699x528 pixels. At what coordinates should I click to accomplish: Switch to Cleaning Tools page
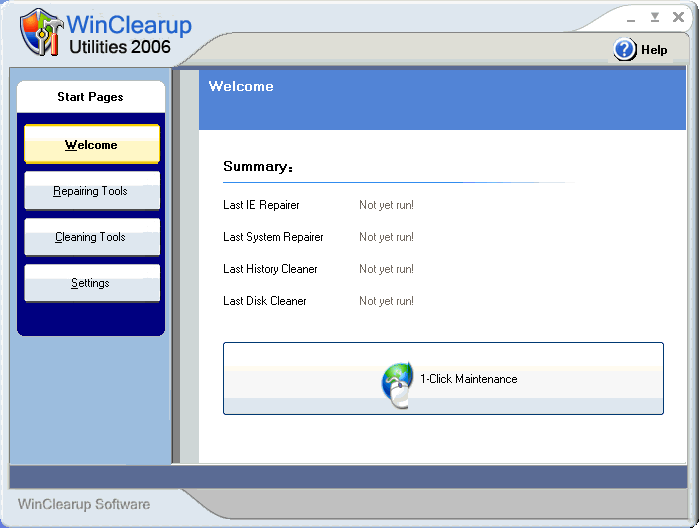point(92,237)
